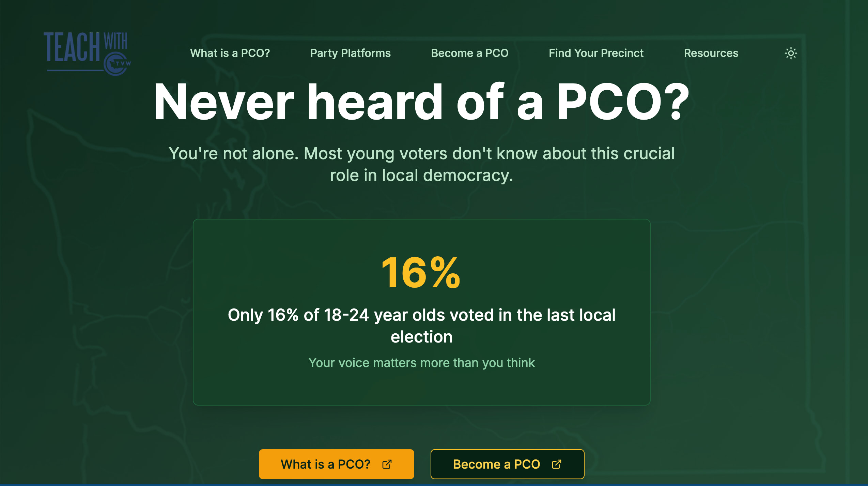Click the "Only 16% of 18-24 year olds" text
This screenshot has width=868, height=486.
[x=421, y=315]
